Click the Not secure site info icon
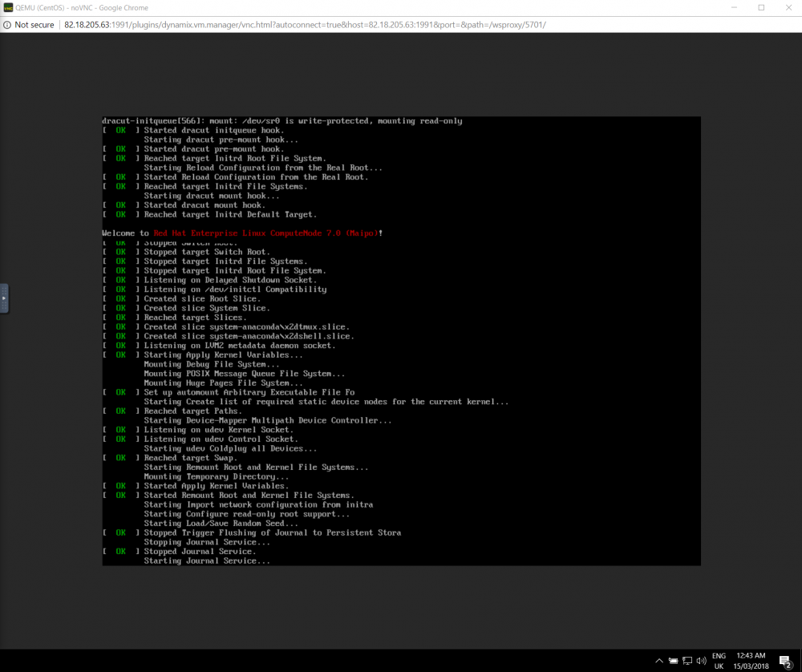802x672 pixels. 7,25
